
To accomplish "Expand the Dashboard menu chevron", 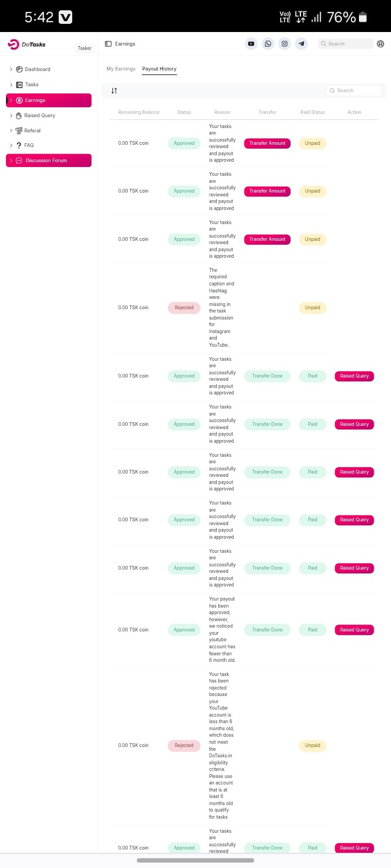I will tap(11, 69).
